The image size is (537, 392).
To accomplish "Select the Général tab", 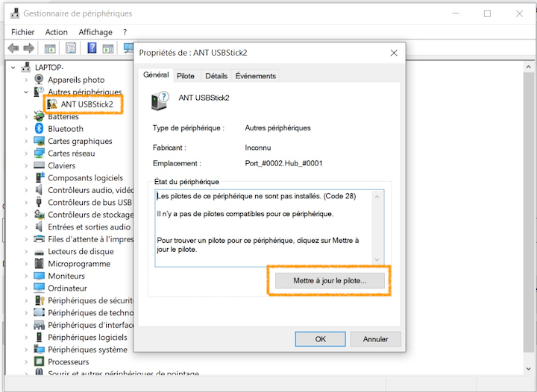I will (x=156, y=75).
